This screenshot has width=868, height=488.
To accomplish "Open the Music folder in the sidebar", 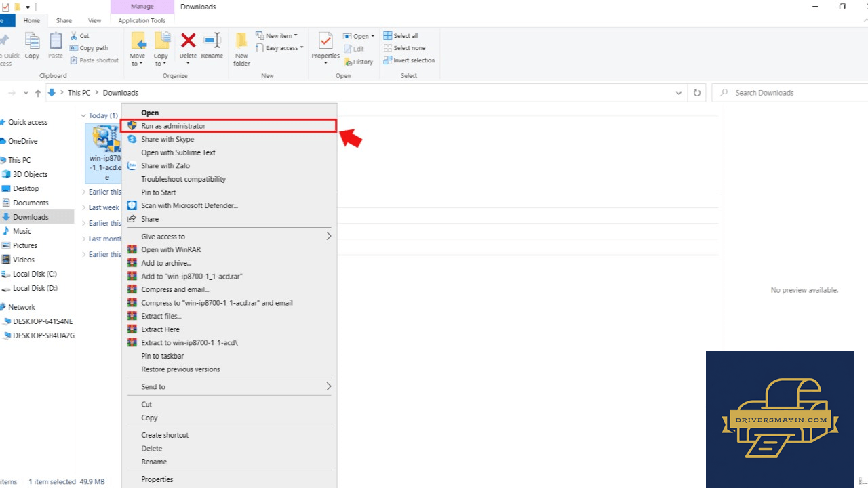I will click(22, 231).
